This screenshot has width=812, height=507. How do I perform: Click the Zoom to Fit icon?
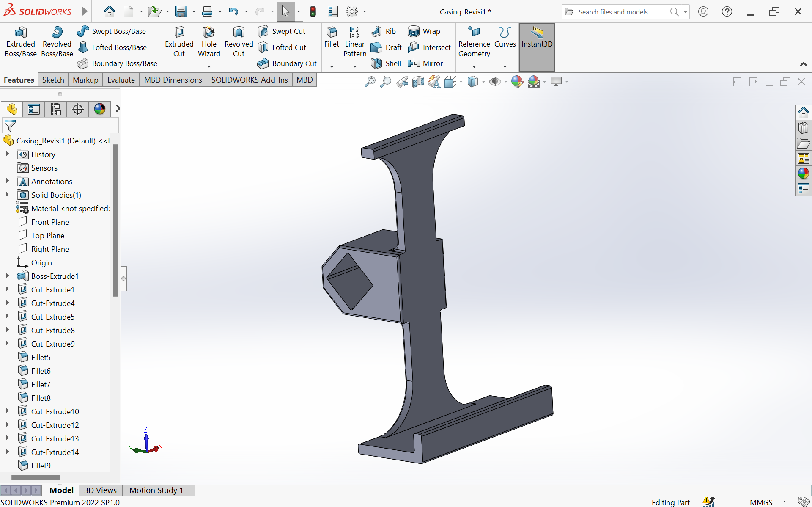click(x=370, y=82)
